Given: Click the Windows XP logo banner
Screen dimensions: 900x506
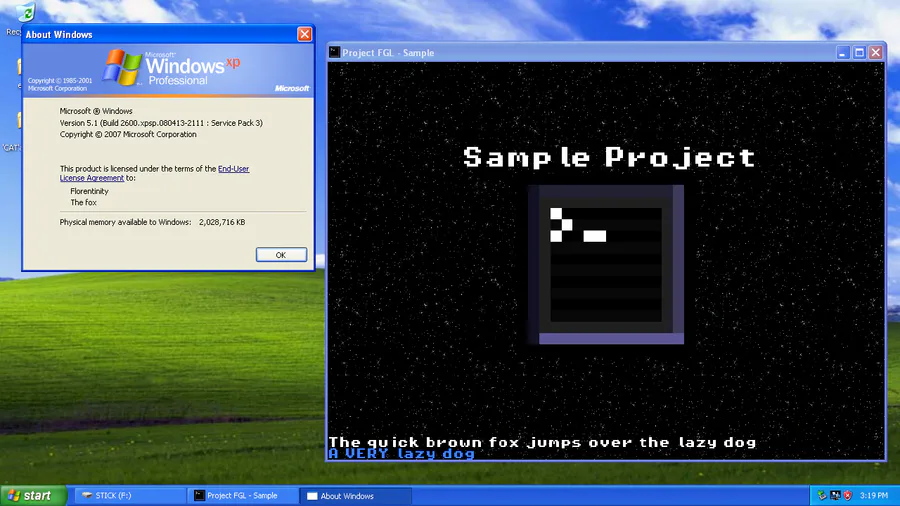Looking at the screenshot, I should (168, 69).
